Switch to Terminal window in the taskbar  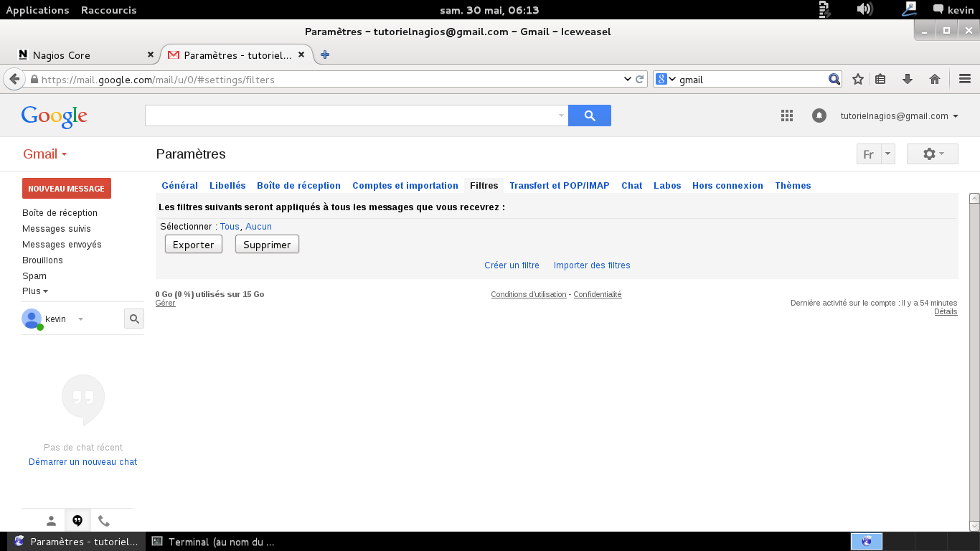pyautogui.click(x=214, y=542)
